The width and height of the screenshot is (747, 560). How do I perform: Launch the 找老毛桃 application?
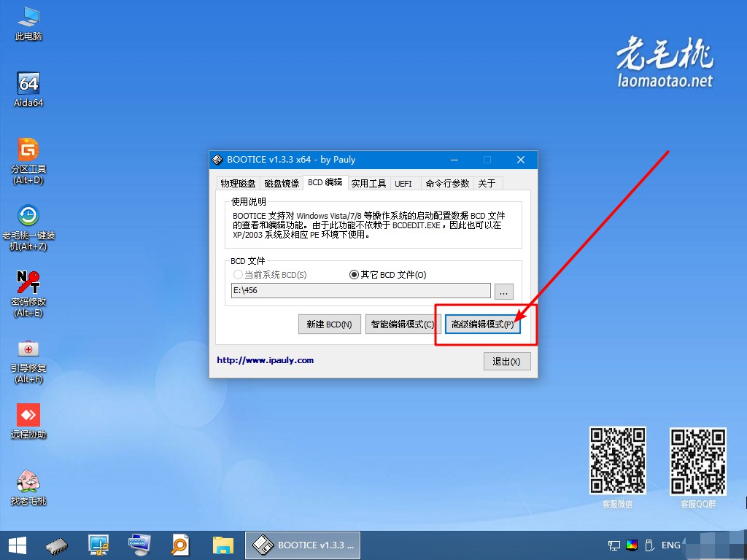28,480
